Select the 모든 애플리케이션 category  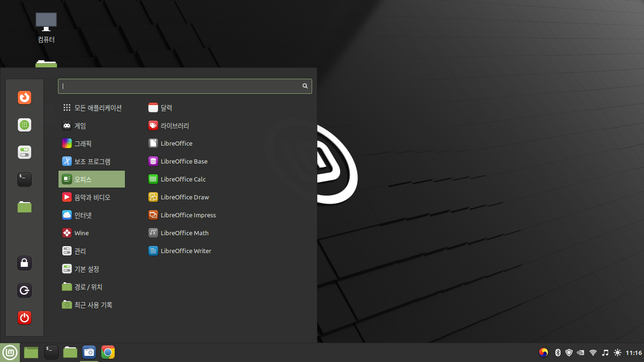91,108
